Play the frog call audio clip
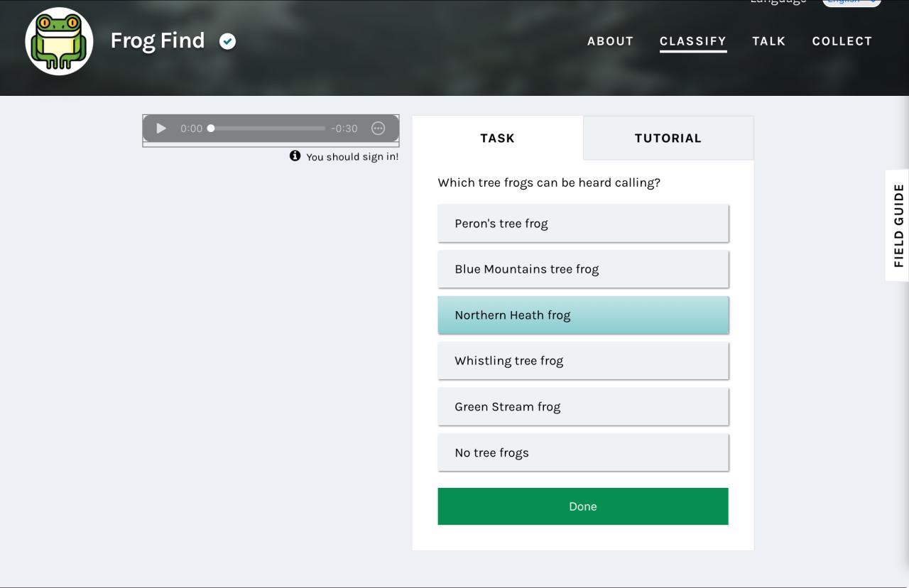Screen dimensions: 909x588 [161, 129]
